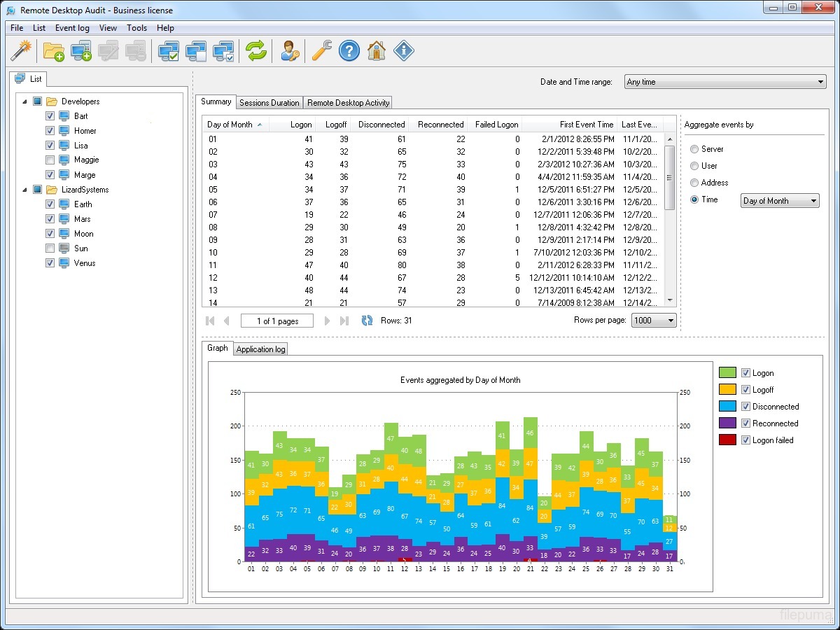Click the purple Reconnected legend swatch
Viewport: 840px width, 630px height.
[727, 423]
